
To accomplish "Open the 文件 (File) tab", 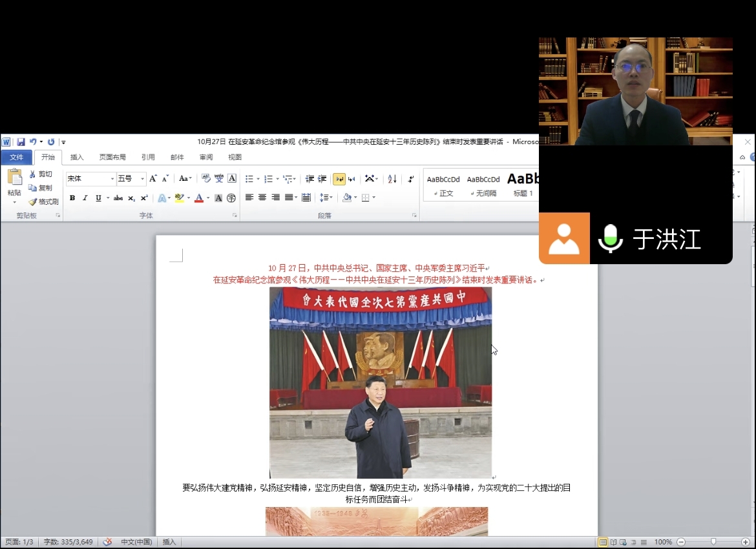I will 16,157.
